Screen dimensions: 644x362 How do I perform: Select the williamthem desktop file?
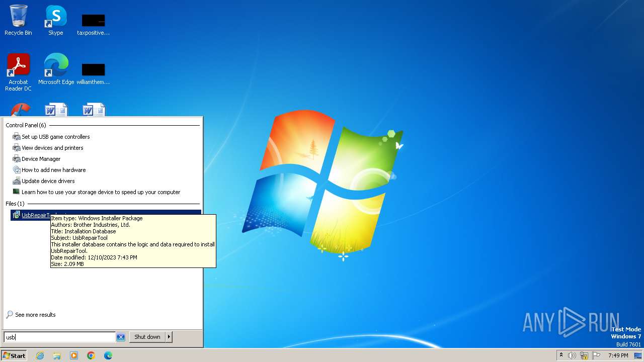94,73
